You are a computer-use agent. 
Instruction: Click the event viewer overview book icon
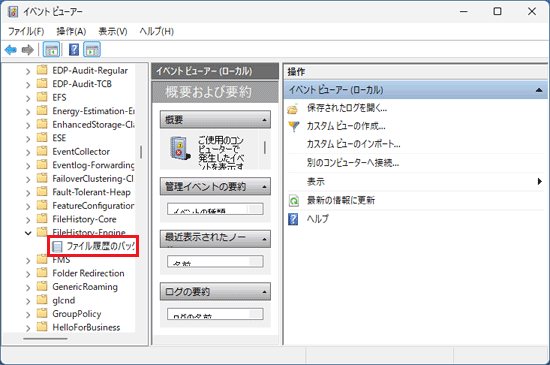(x=180, y=149)
